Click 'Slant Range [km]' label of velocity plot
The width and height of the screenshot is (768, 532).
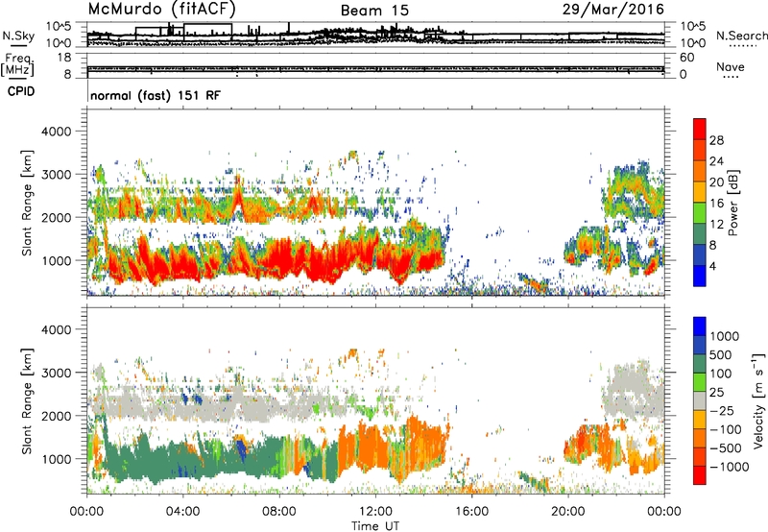pyautogui.click(x=28, y=400)
